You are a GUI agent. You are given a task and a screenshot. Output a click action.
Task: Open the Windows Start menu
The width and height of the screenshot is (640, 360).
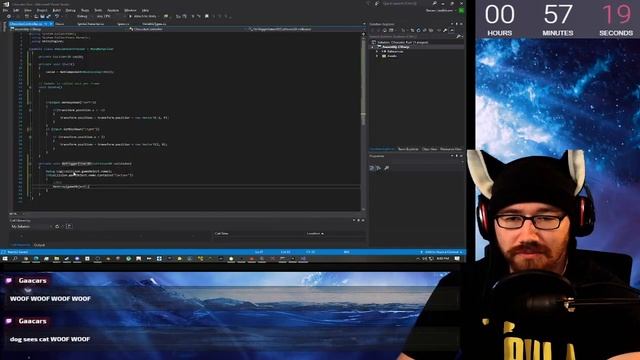(5, 258)
